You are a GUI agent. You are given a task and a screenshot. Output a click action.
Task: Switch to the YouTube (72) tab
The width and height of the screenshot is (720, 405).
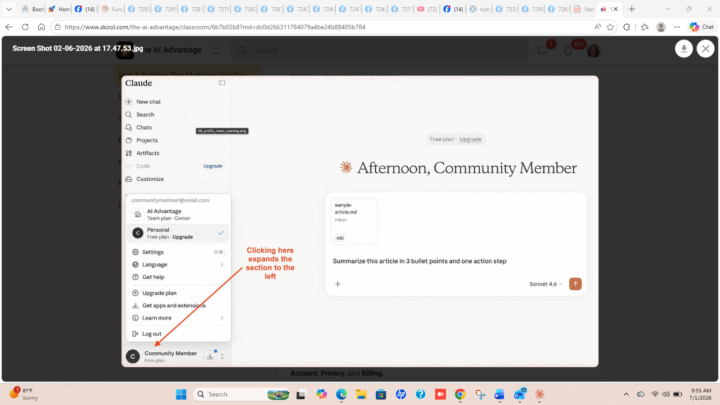(x=427, y=9)
